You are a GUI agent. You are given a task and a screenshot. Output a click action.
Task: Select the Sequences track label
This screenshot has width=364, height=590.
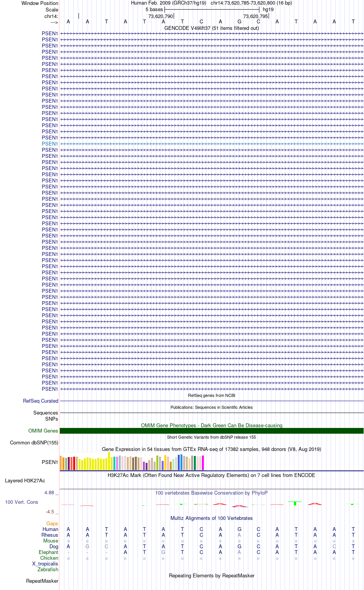click(x=46, y=413)
